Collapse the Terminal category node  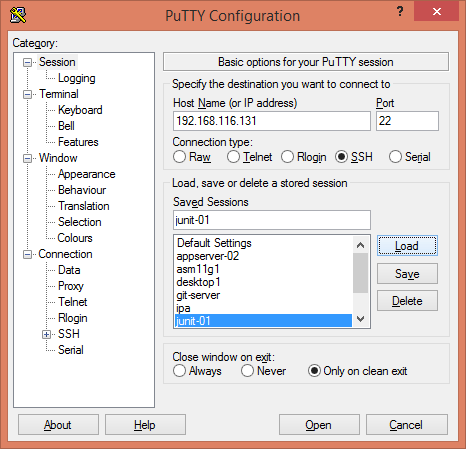(x=27, y=94)
